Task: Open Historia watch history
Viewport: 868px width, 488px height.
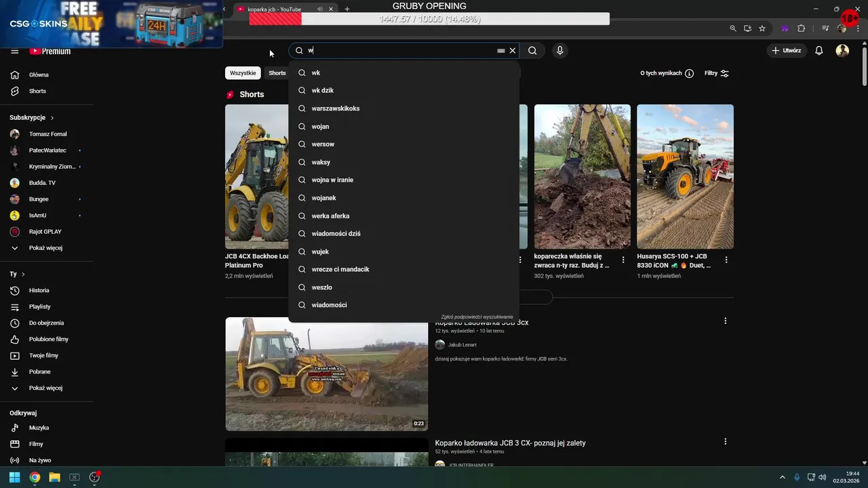Action: (x=45, y=291)
